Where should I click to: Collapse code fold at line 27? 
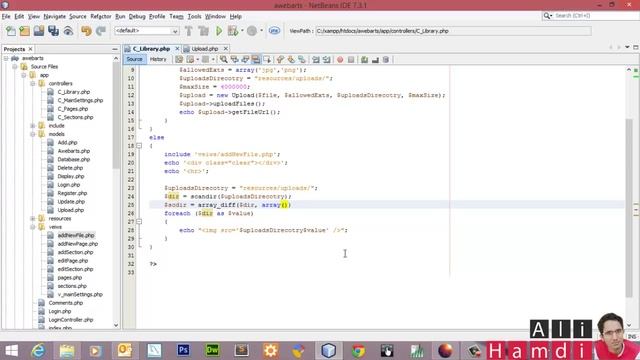[139, 222]
